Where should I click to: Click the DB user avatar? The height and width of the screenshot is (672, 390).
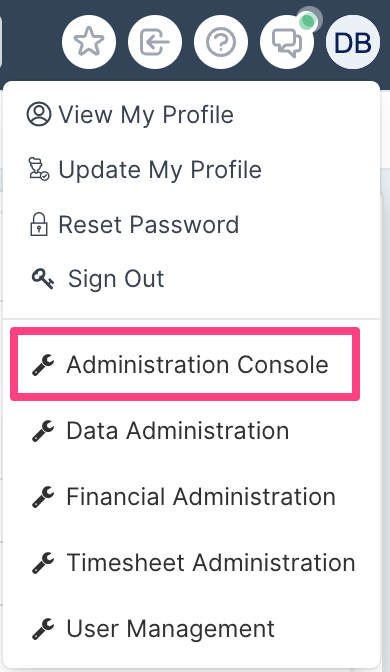click(x=353, y=42)
